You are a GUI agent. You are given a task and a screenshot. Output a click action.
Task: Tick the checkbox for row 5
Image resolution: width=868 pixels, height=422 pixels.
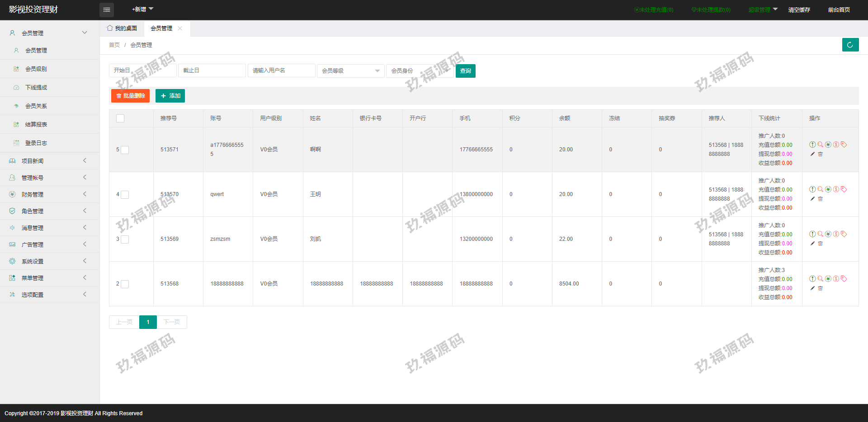[125, 150]
